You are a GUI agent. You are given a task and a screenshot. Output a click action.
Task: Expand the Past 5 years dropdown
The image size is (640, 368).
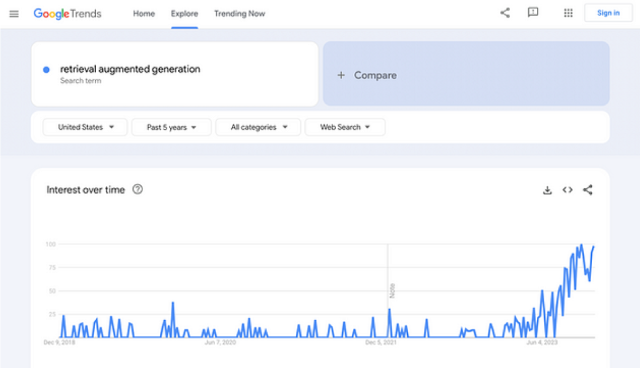(x=171, y=127)
